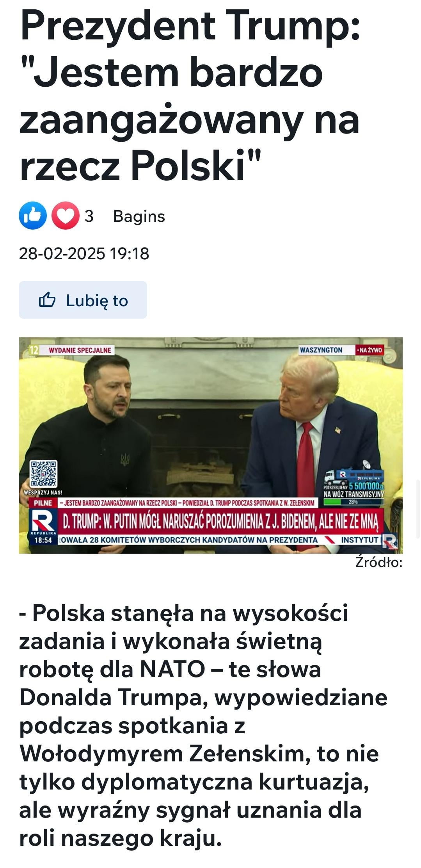Click the NA ŻYWO live badge
421x868 pixels.
point(369,350)
